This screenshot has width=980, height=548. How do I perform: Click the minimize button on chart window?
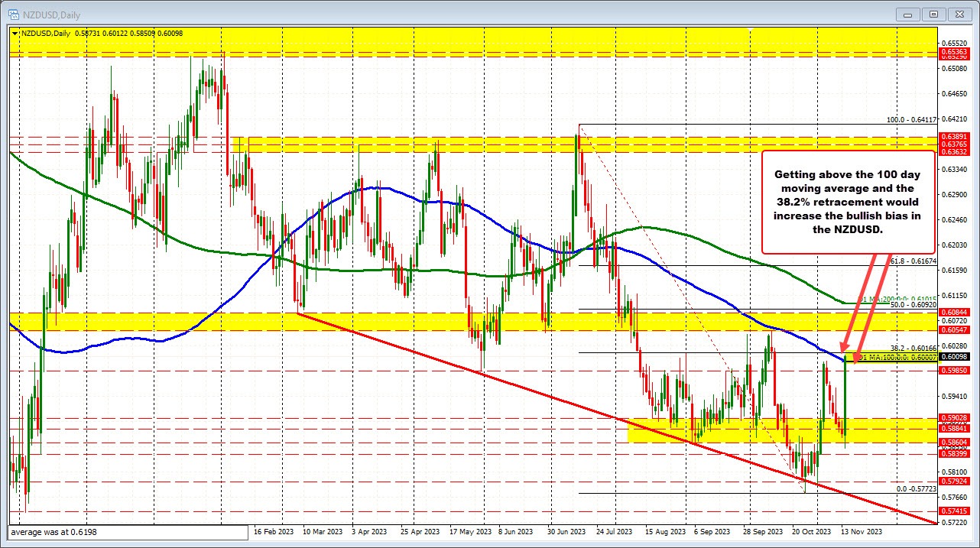pyautogui.click(x=907, y=14)
